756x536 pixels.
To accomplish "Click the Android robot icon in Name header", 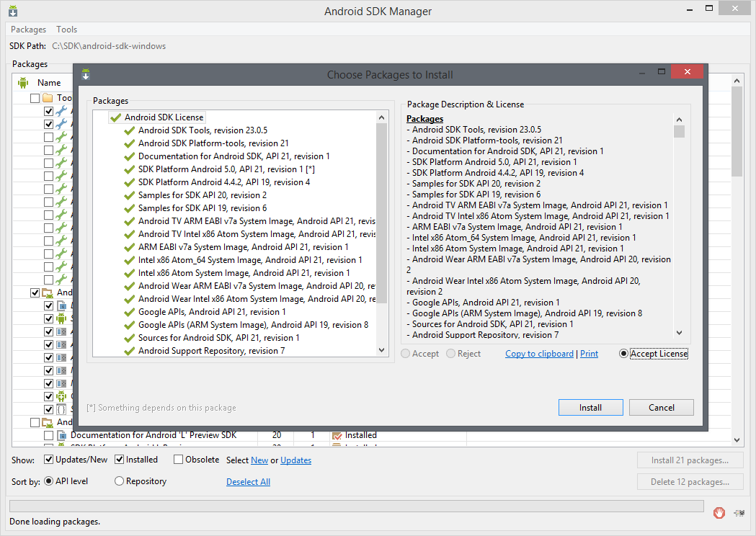I will pyautogui.click(x=23, y=83).
